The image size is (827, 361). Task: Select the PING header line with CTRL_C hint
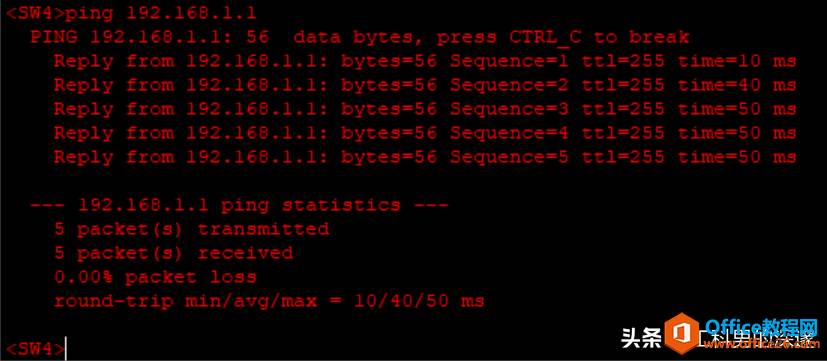click(360, 37)
